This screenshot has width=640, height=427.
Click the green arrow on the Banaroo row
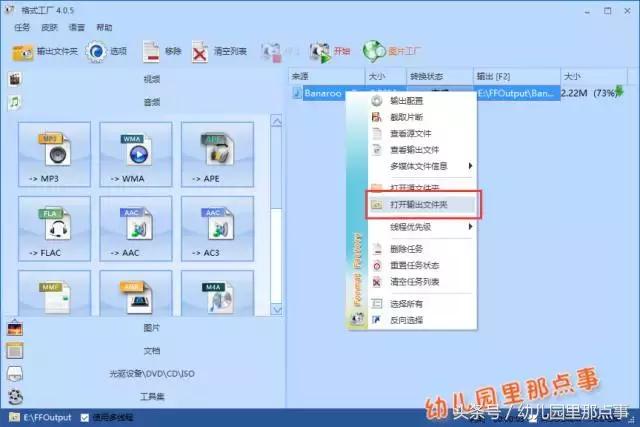pyautogui.click(x=619, y=91)
